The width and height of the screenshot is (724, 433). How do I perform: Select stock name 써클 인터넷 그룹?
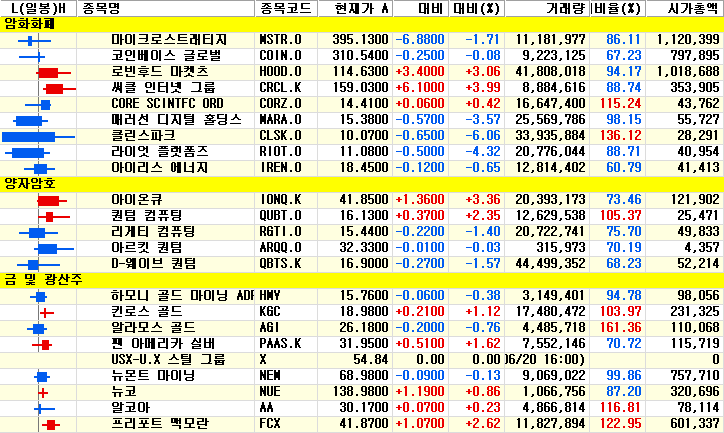coord(163,88)
